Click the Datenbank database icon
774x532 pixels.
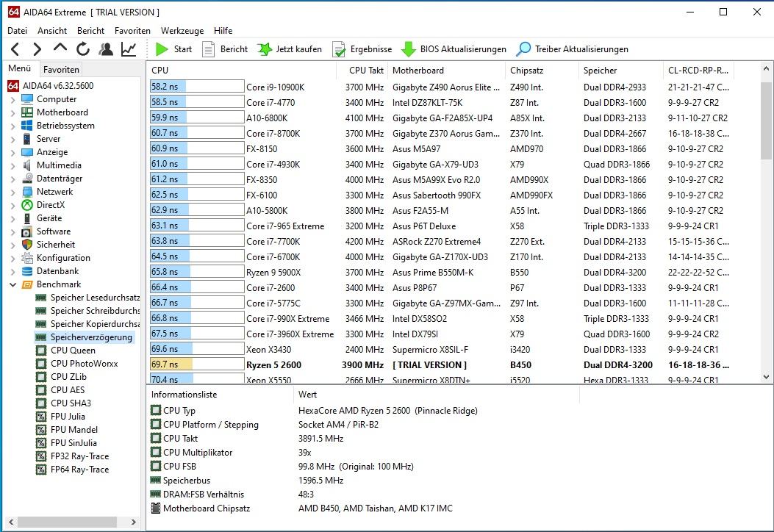pos(27,271)
